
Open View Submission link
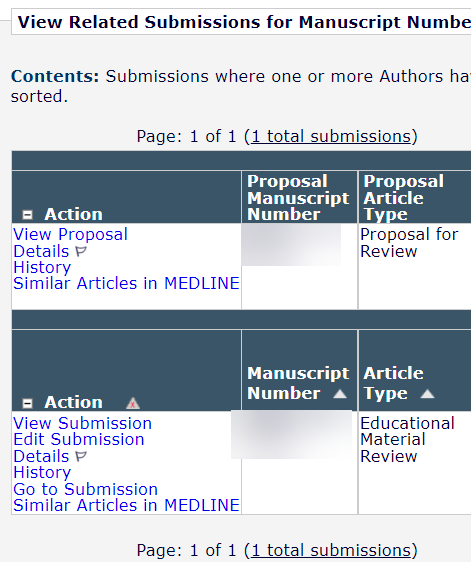click(82, 423)
